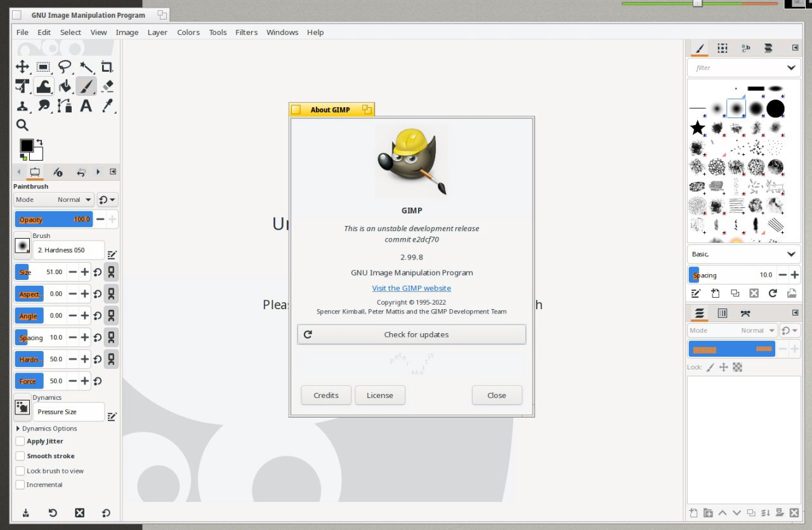Create a new layer in Layers panel
812x530 pixels.
click(693, 513)
